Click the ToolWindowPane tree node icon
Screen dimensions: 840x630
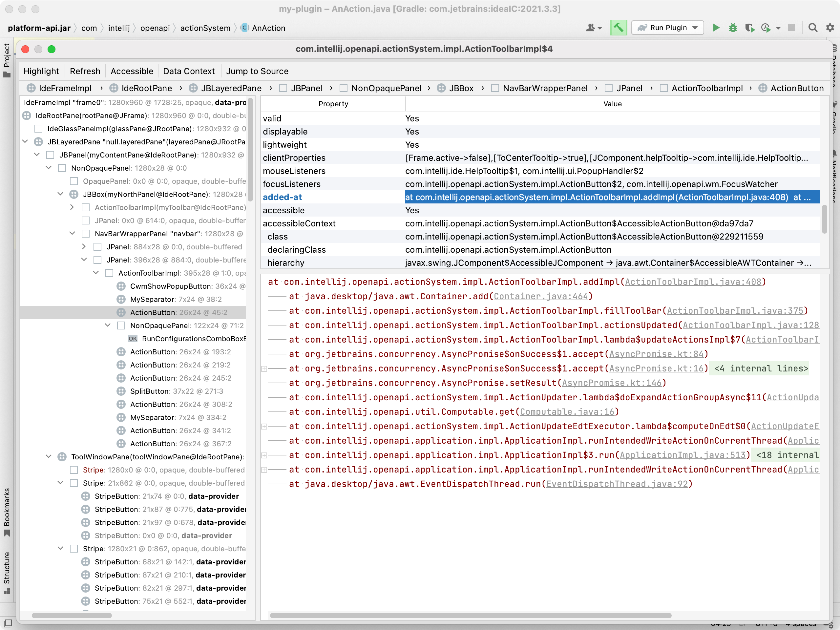[x=62, y=457]
